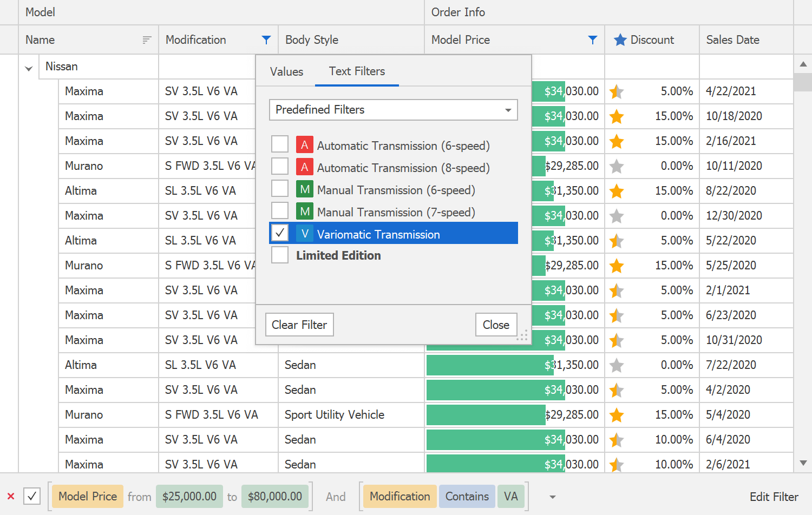This screenshot has width=812, height=515.
Task: Open the filter icon on Modification column
Action: click(266, 39)
